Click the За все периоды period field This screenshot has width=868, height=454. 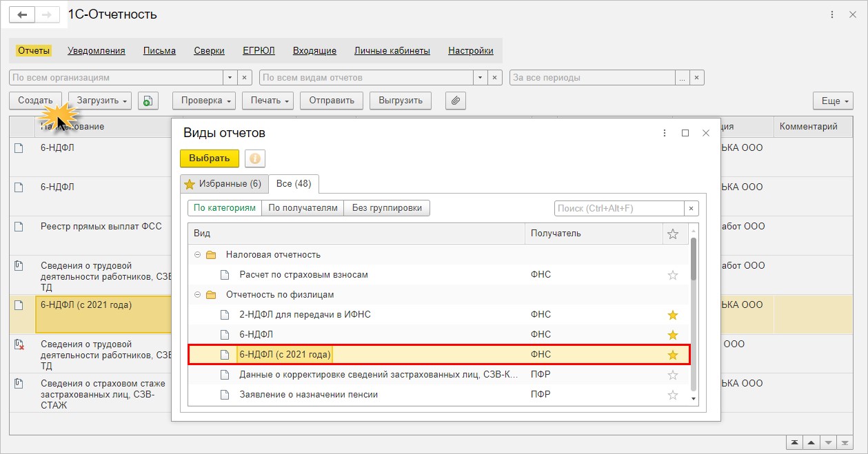[x=592, y=78]
